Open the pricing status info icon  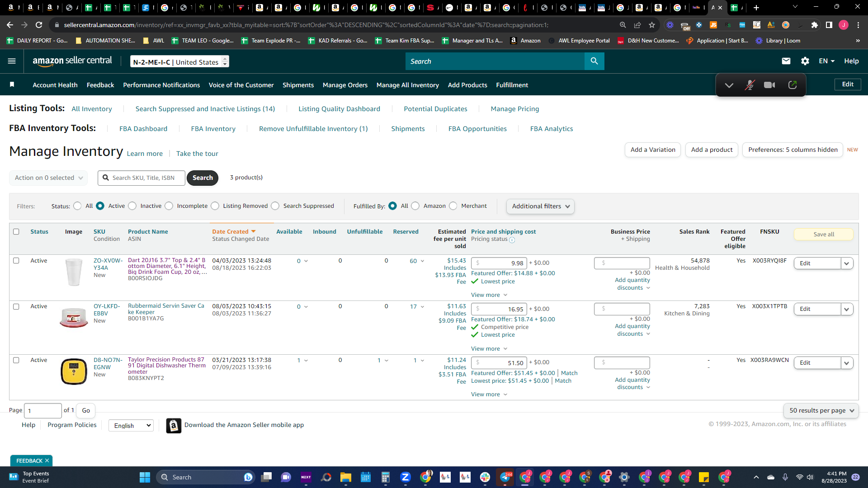pos(512,240)
